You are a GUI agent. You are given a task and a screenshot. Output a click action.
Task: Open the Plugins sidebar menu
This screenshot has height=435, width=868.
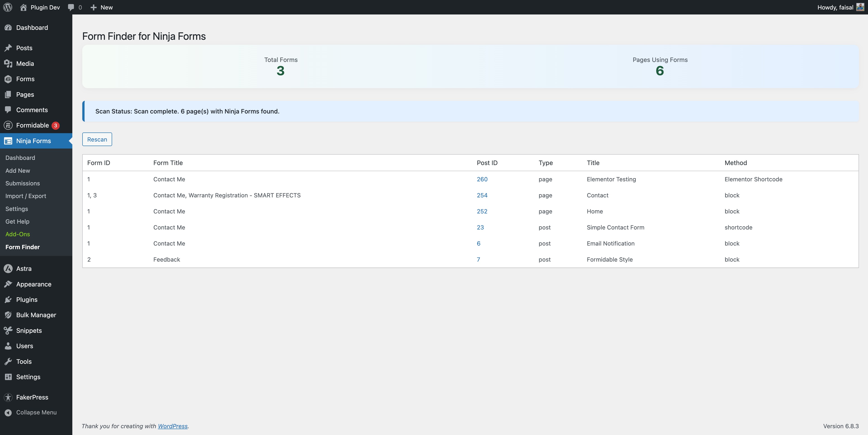(x=27, y=300)
